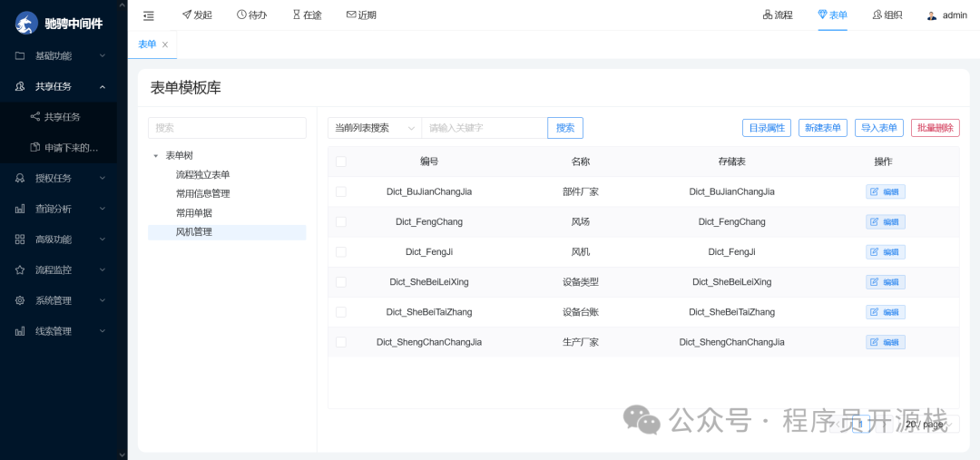Switch to 组织 in the top navigation
The image size is (980, 460).
(887, 15)
